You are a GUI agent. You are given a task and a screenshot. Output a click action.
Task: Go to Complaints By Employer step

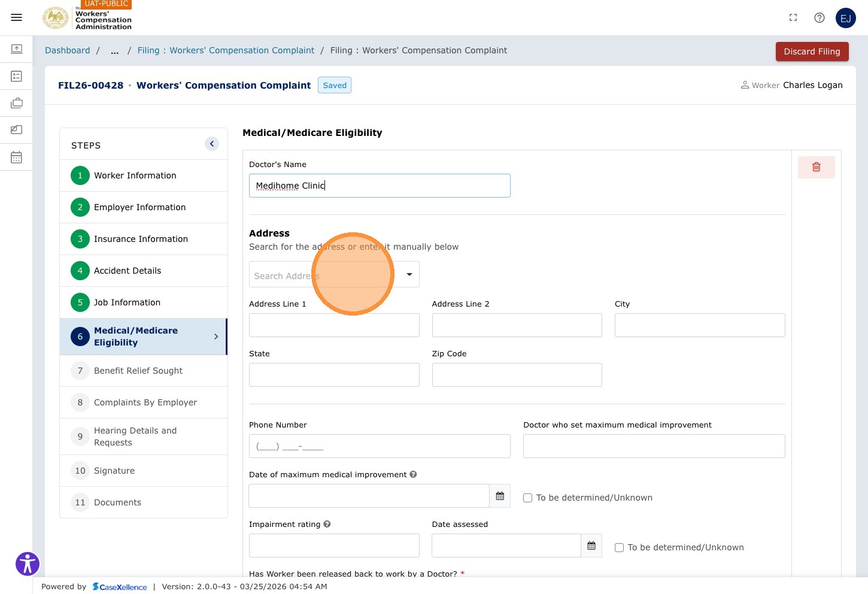coord(144,402)
